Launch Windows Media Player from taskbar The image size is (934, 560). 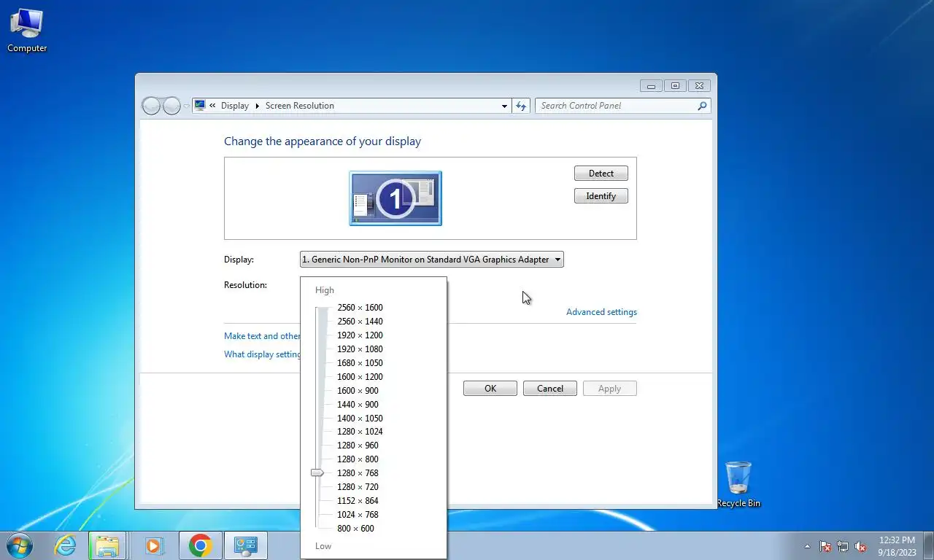(x=153, y=545)
